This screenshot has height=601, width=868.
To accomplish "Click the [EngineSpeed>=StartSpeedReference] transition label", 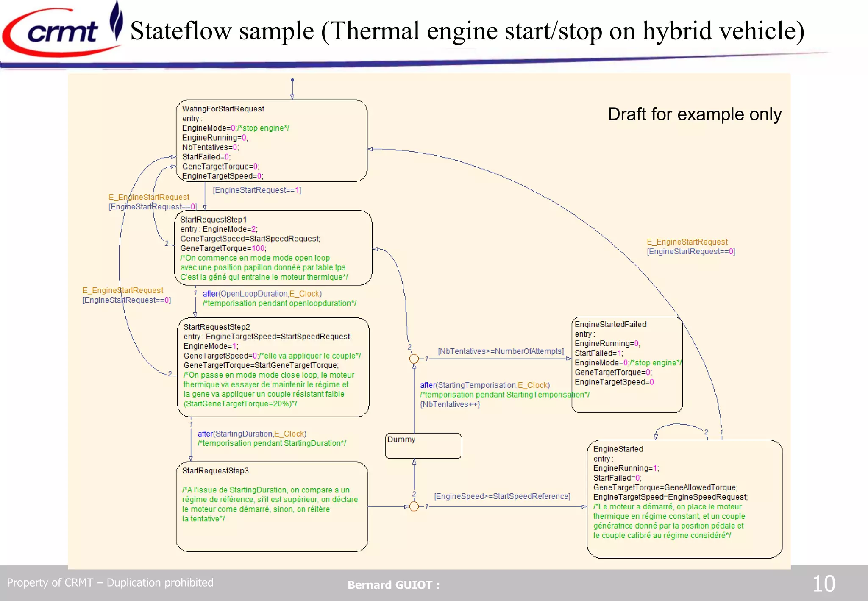I will point(502,496).
